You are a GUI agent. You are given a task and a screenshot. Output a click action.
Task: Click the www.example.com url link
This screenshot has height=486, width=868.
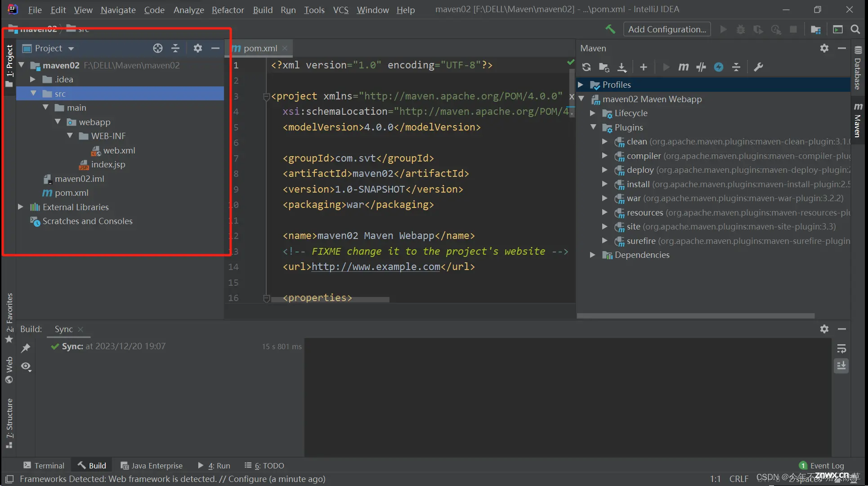pos(376,266)
